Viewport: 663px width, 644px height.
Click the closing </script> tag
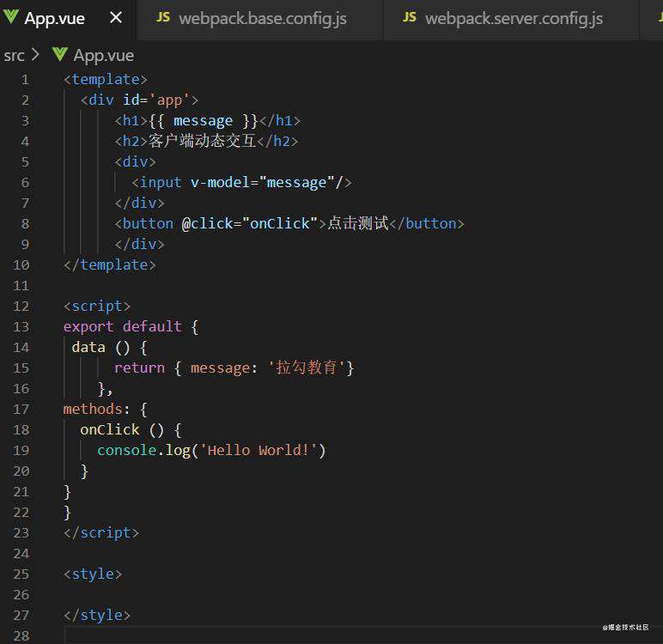[101, 533]
